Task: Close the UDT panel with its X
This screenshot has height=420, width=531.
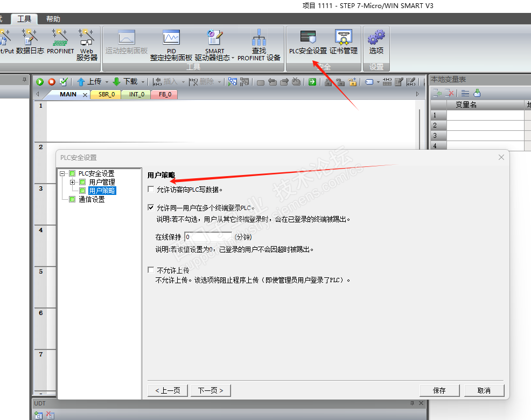Action: click(421, 403)
